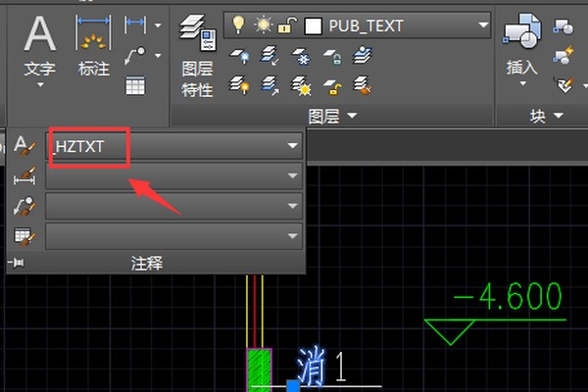Image resolution: width=588 pixels, height=392 pixels.
Task: Expand the _HZTXT text style dropdown
Action: [292, 147]
